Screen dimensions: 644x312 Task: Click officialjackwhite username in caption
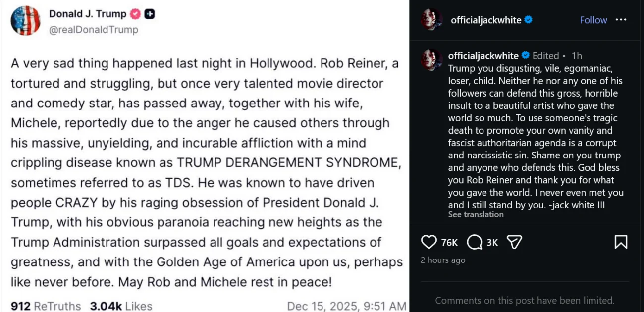pos(483,55)
